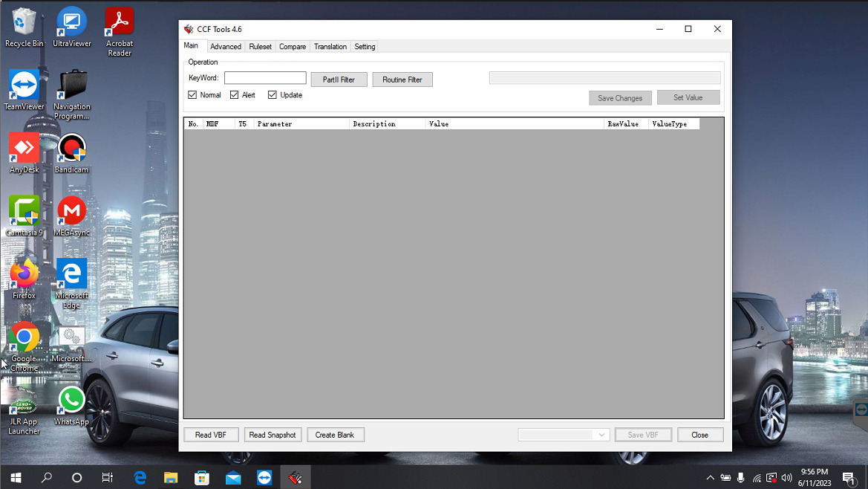The height and width of the screenshot is (489, 868).
Task: Click the Read VBF button
Action: point(211,435)
